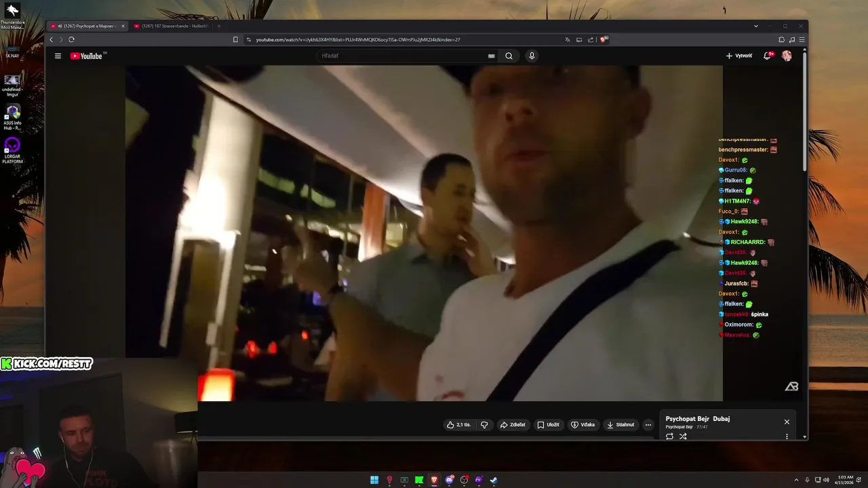This screenshot has width=868, height=488.
Task: Go forward with the browser forward arrow
Action: pyautogui.click(x=60, y=39)
